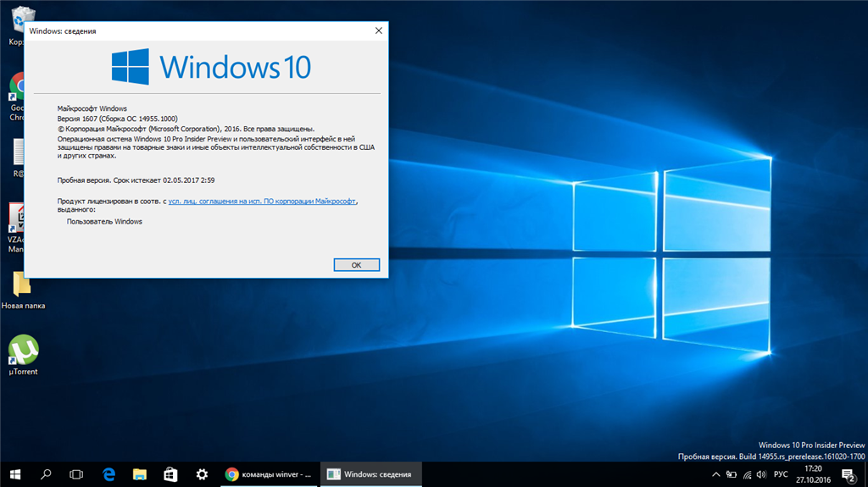Open Task View on the taskbar

tap(76, 474)
